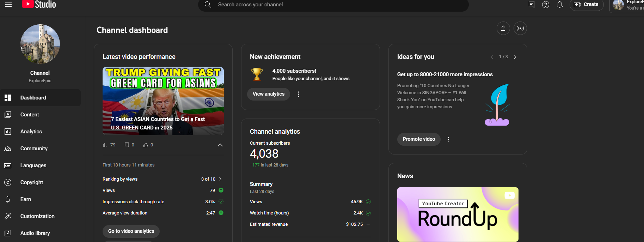Click the Estimated revenue value $102.75

point(354,224)
